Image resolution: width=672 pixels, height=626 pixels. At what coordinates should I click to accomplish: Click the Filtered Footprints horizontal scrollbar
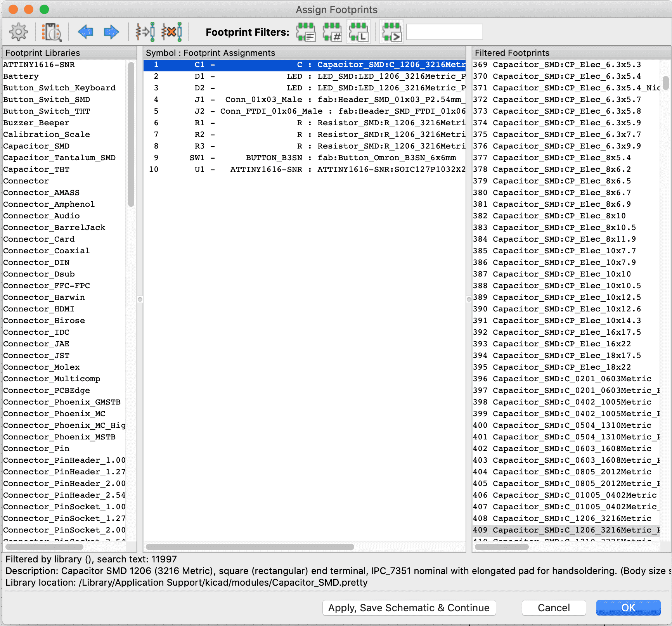click(502, 547)
